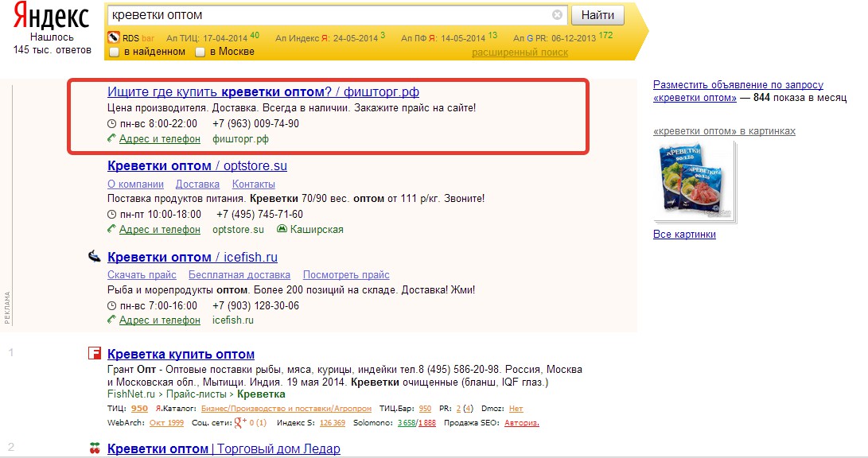This screenshot has height=458, width=868.
Task: Click the clock icon beside пн-вс 7:00-16:00
Action: 112,306
